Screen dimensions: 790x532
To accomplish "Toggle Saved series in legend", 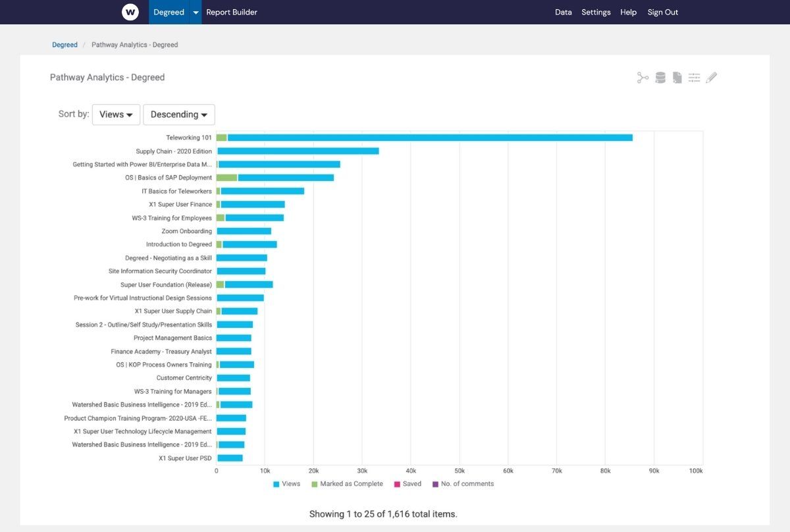I will click(x=408, y=484).
